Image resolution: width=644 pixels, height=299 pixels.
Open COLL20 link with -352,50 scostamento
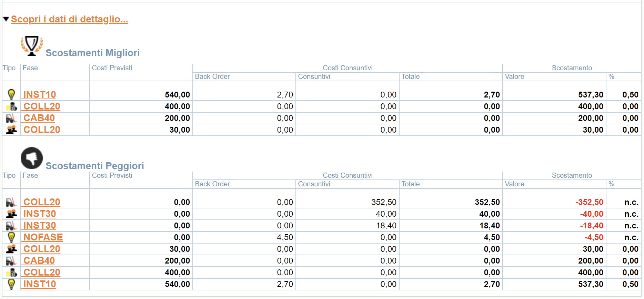[x=41, y=202]
